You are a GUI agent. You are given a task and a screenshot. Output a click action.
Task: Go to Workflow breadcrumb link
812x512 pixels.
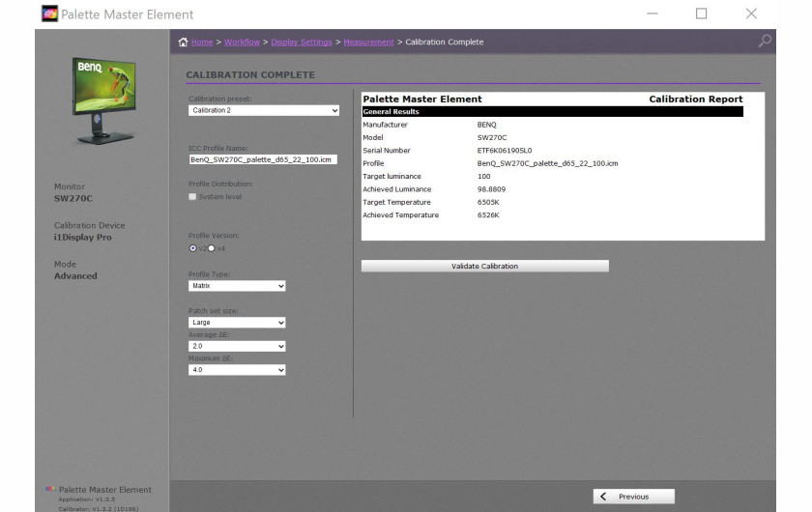click(242, 42)
